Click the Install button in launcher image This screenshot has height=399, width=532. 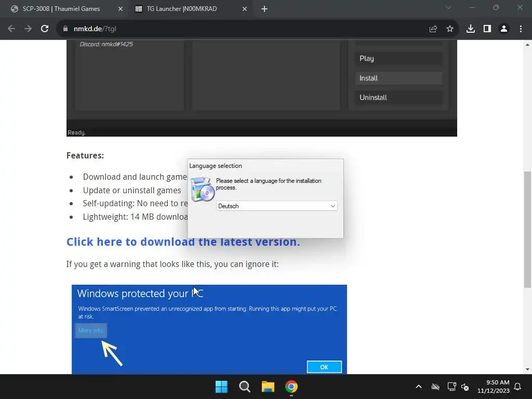click(x=398, y=78)
